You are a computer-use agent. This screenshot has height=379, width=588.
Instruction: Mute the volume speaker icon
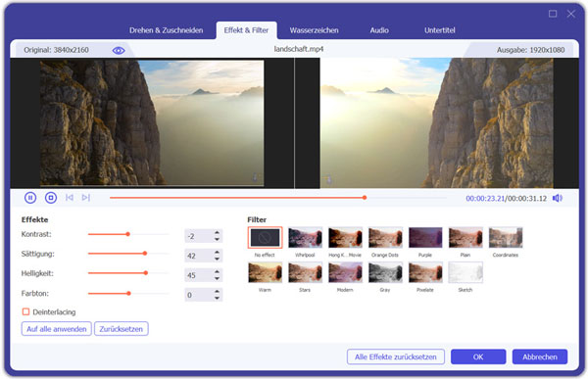558,198
